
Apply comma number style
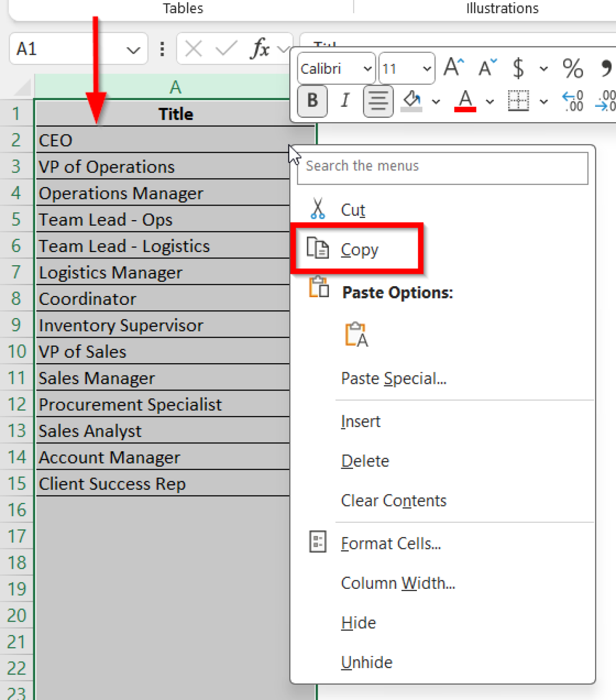607,68
